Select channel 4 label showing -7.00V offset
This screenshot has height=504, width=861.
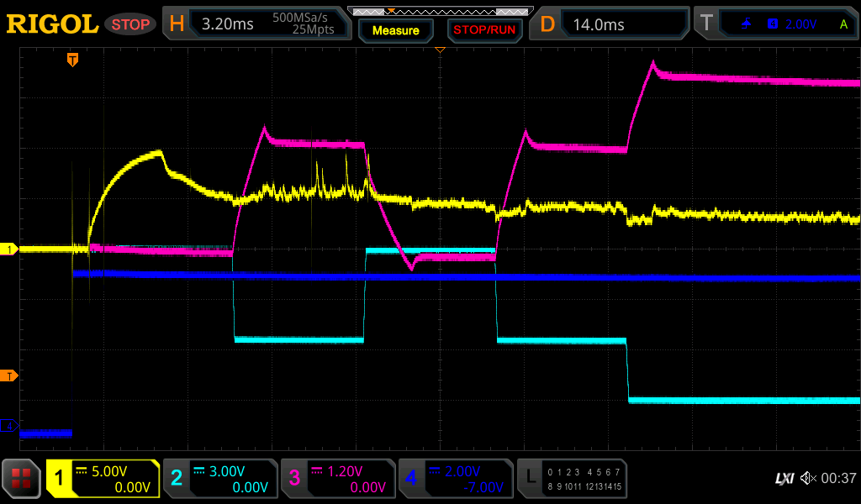[455, 479]
